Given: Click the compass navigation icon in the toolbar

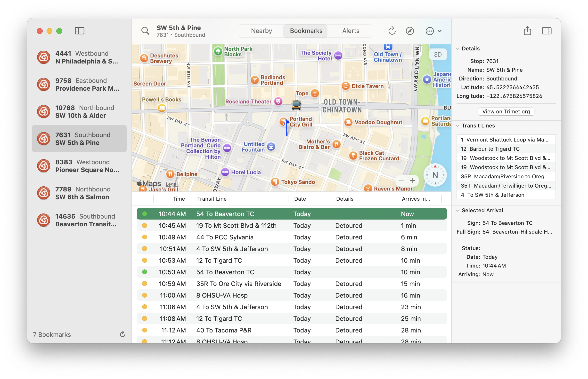Looking at the screenshot, I should pos(410,31).
